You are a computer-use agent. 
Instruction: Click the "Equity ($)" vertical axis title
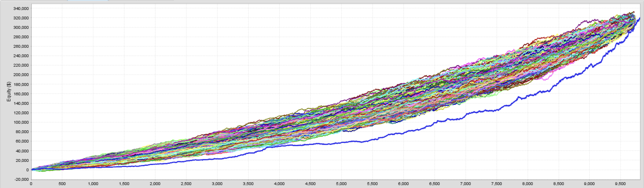point(9,92)
